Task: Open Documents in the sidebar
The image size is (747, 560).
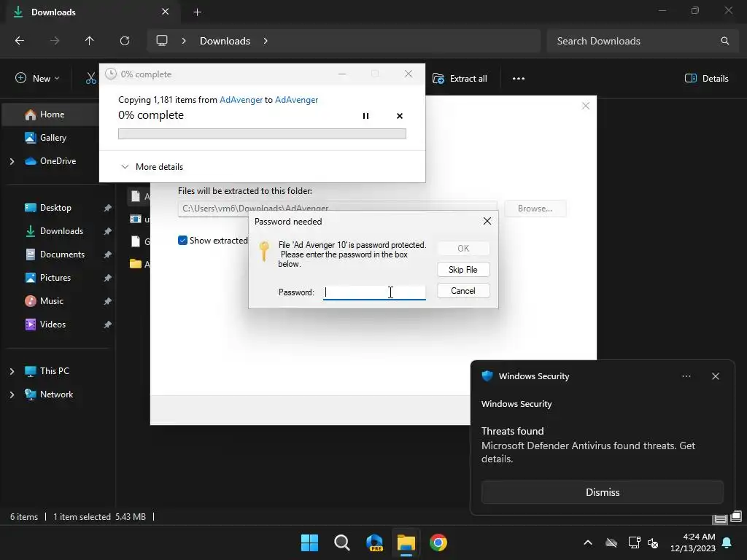Action: coord(62,254)
